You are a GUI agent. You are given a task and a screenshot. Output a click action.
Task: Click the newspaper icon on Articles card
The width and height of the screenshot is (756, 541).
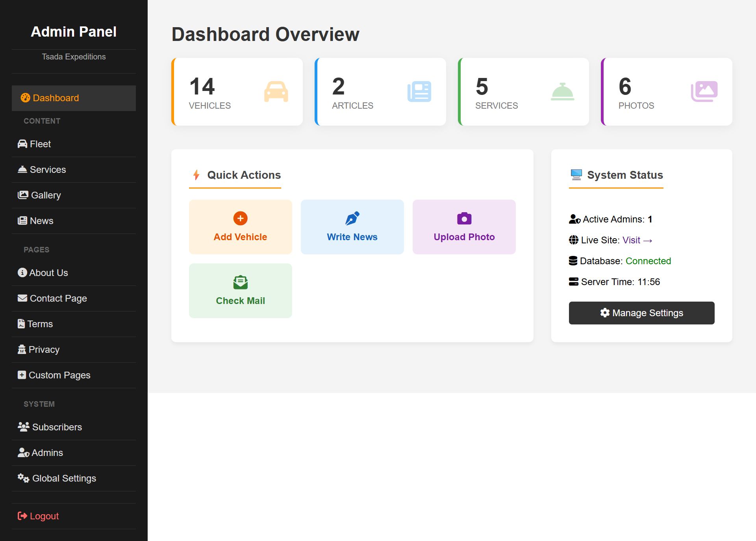[419, 92]
